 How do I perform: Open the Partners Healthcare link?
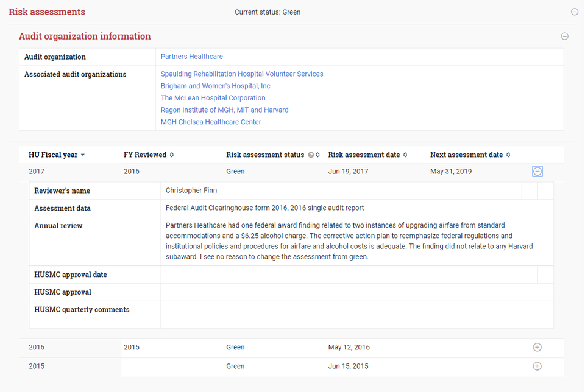point(192,57)
